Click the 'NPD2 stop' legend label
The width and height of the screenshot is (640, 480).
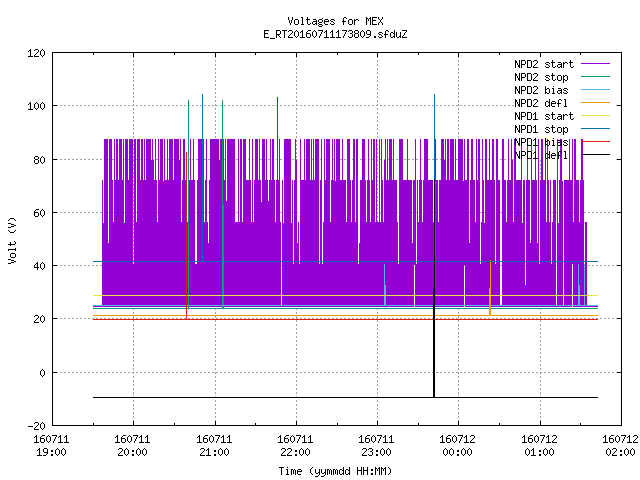[x=541, y=77]
